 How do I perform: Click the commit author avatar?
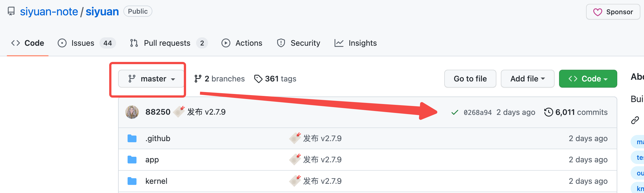pos(132,112)
